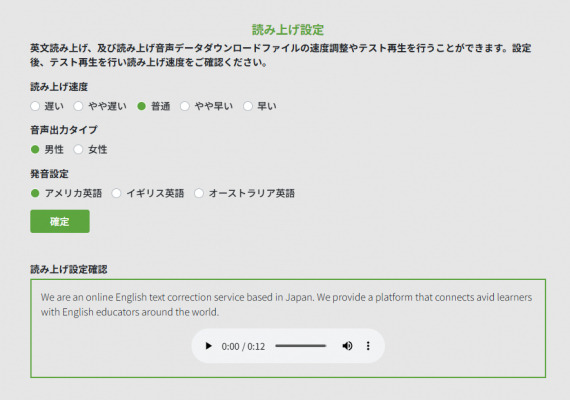Click the 読み上げ設定確認 label
Screen dimensions: 570x400
pyautogui.click(x=69, y=269)
